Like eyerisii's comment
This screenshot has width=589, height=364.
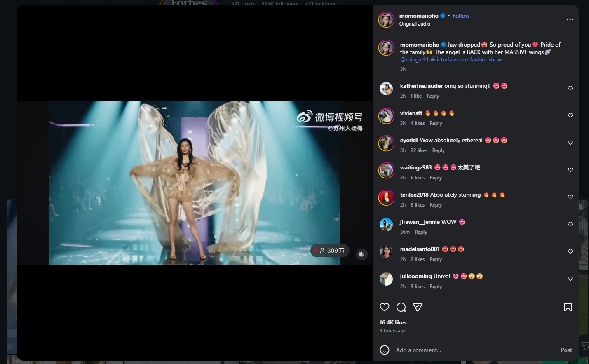(x=570, y=143)
